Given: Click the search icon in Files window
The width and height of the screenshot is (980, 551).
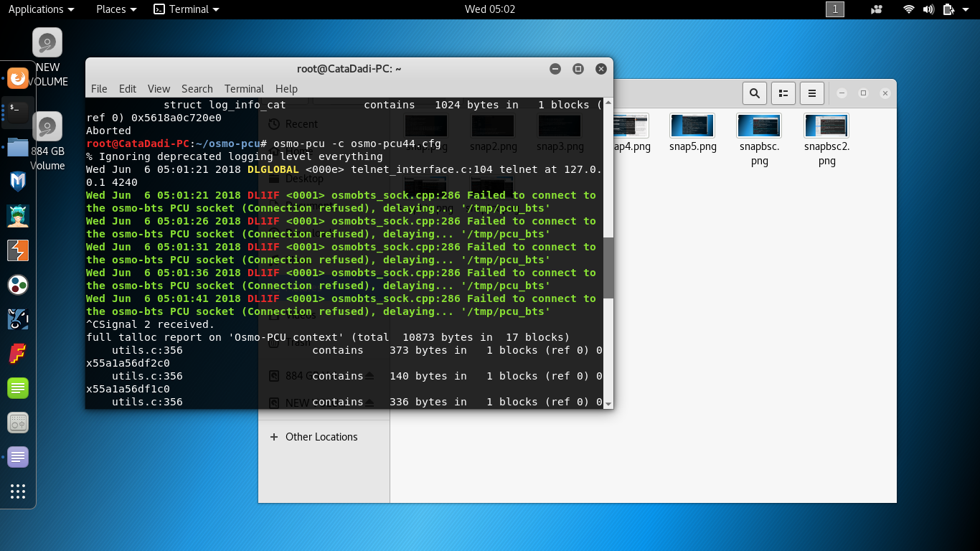Looking at the screenshot, I should (754, 93).
